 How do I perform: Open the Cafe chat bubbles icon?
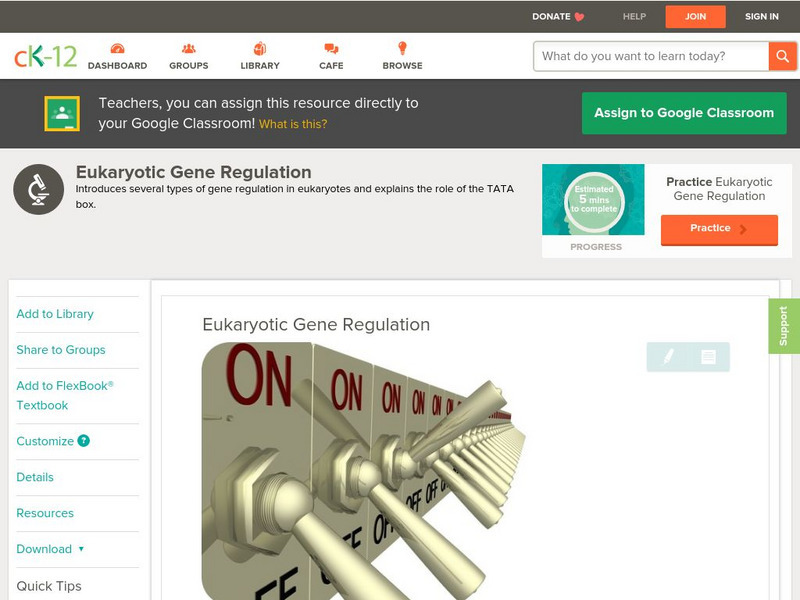click(x=331, y=48)
